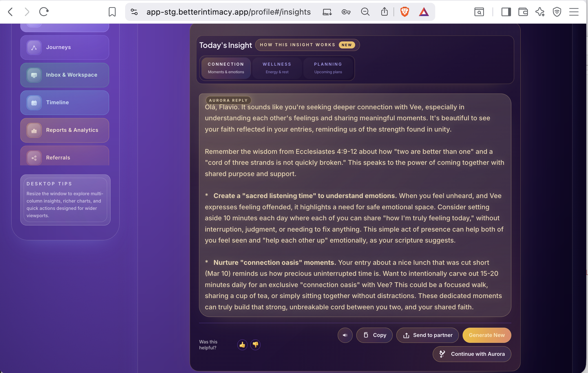Toggle the browser sidebar panel
This screenshot has width=588, height=373.
point(505,12)
